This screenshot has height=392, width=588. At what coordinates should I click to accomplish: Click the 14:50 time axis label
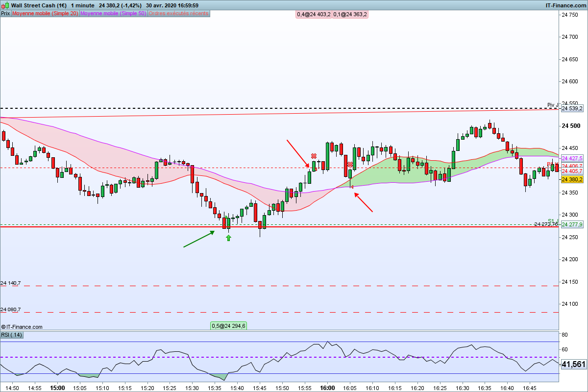[x=13, y=388]
